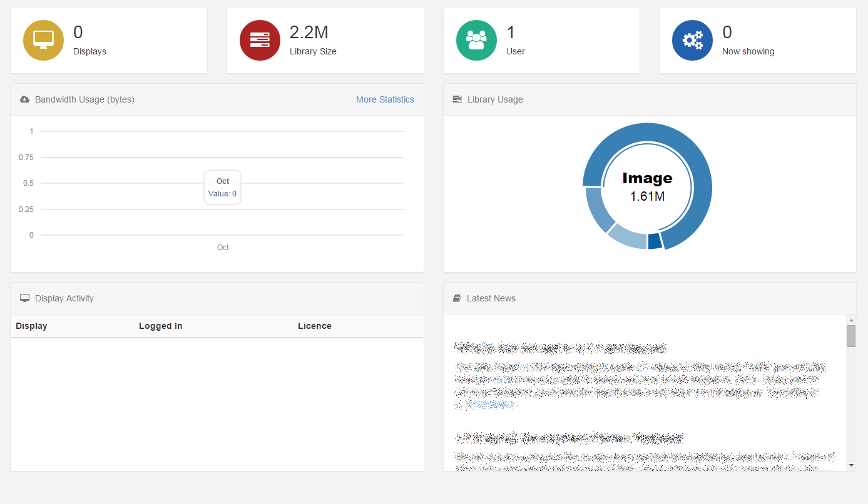This screenshot has width=868, height=504.
Task: Click the Licence column header
Action: 315,326
